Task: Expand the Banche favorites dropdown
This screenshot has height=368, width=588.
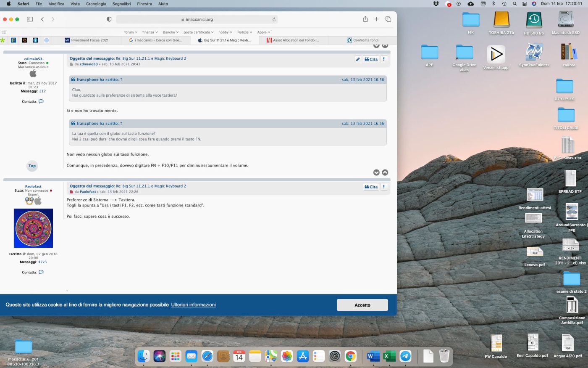Action: tap(171, 32)
